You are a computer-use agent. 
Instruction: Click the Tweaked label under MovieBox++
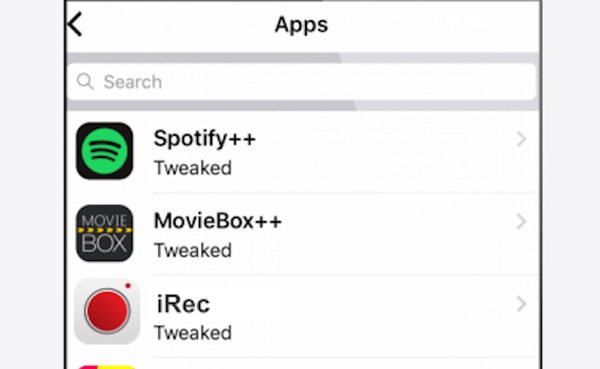[x=193, y=250]
